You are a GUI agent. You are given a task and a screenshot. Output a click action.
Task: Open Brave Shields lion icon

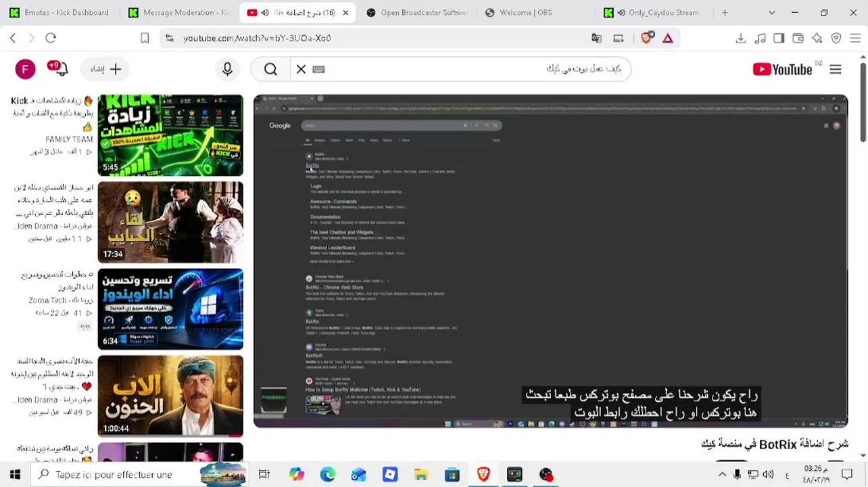point(647,38)
